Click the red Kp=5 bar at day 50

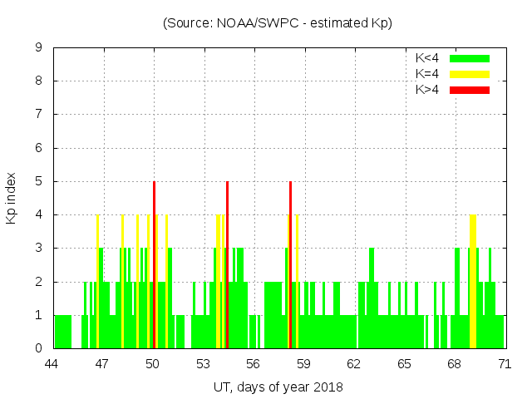coord(155,264)
